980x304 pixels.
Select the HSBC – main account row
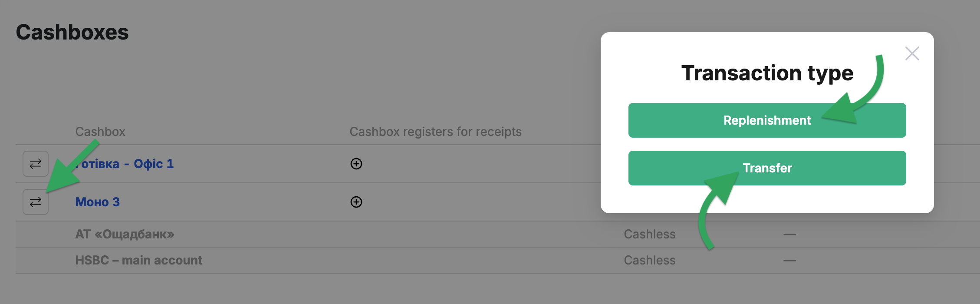[497, 260]
